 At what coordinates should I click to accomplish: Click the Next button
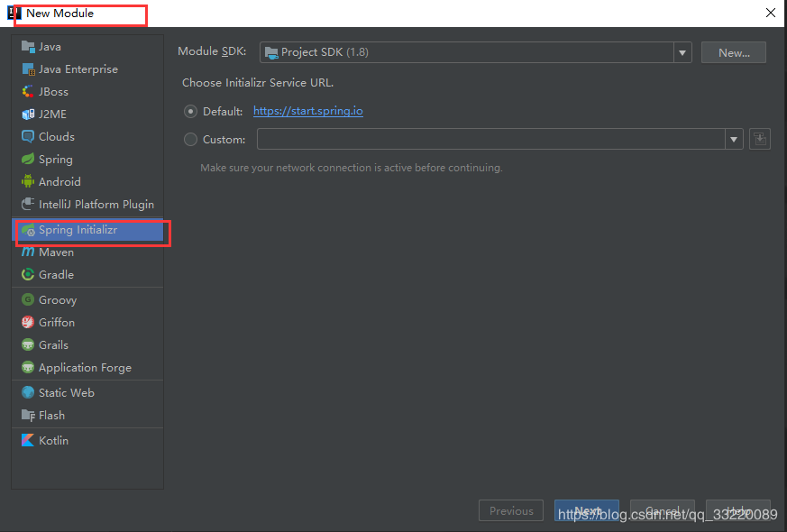587,510
